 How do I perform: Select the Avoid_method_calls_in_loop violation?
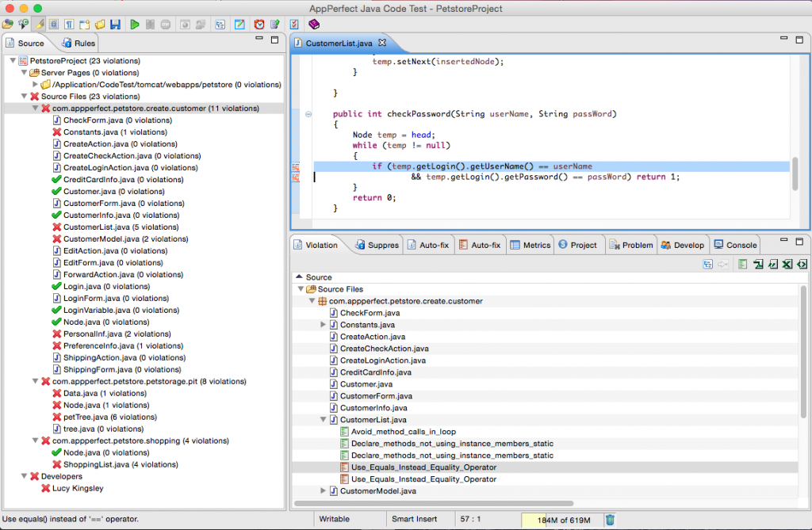(404, 432)
